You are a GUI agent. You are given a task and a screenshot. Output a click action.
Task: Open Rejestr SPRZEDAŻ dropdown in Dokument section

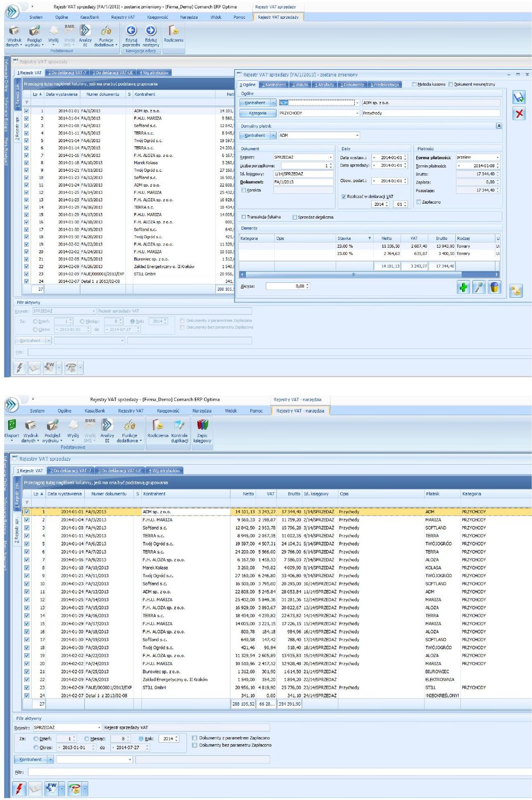pyautogui.click(x=331, y=157)
